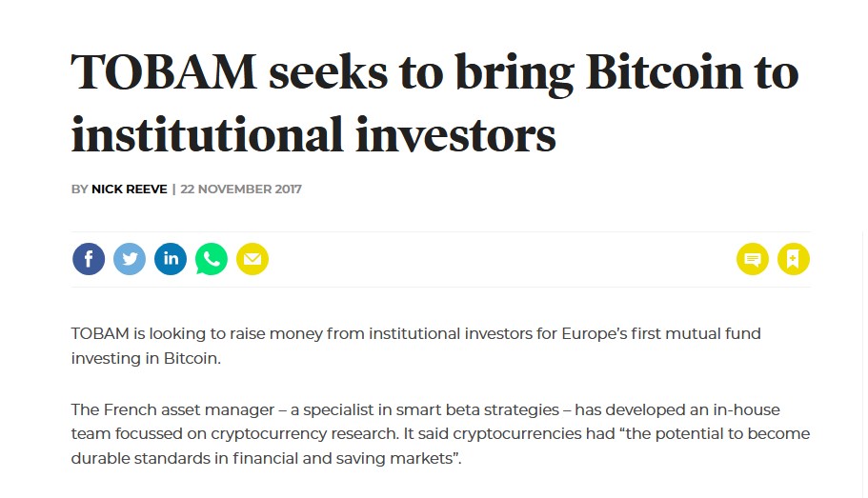
Task: Email the article using envelope icon
Action: [x=252, y=259]
